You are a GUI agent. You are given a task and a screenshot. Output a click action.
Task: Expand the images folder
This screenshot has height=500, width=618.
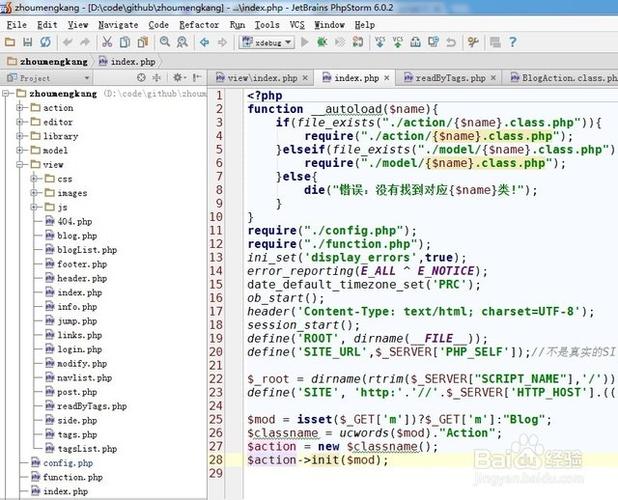(34, 193)
